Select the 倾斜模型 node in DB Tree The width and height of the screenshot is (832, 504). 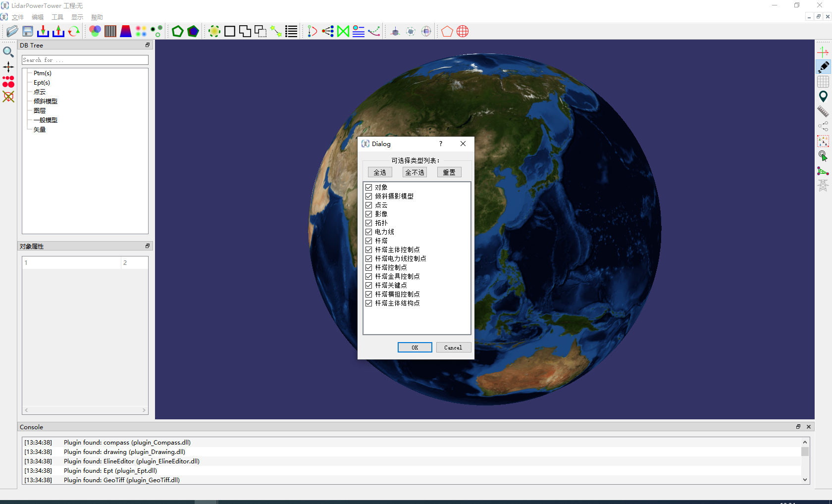[x=46, y=101]
